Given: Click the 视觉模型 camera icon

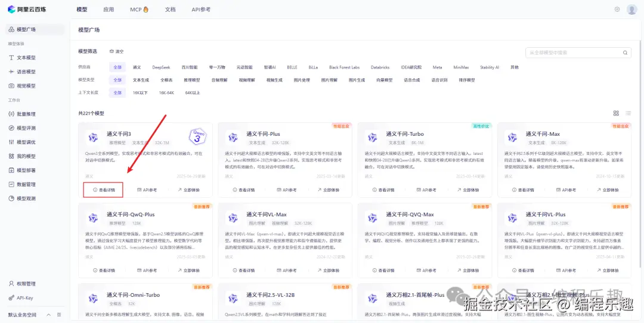Looking at the screenshot, I should [x=11, y=86].
